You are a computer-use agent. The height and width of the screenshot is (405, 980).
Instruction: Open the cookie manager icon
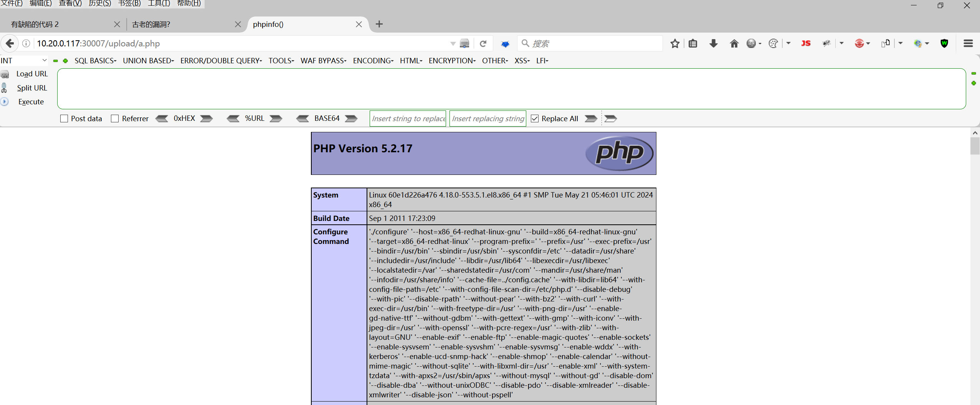[773, 43]
